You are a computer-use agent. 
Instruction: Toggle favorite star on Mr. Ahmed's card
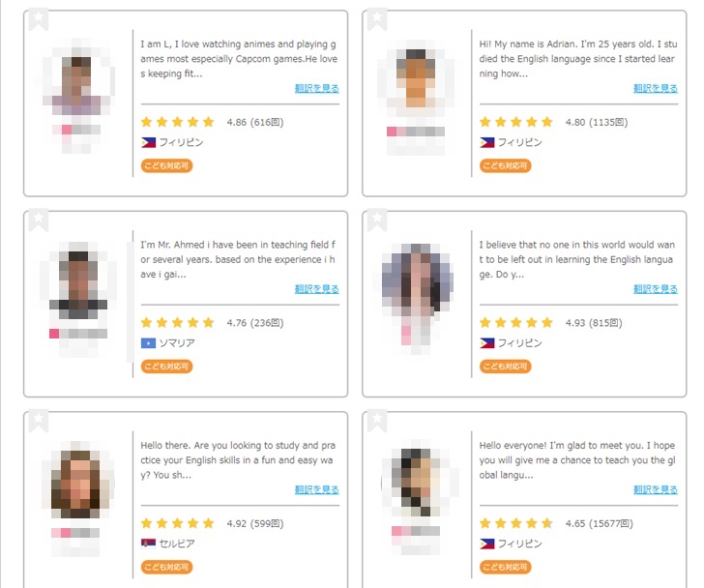[x=39, y=220]
